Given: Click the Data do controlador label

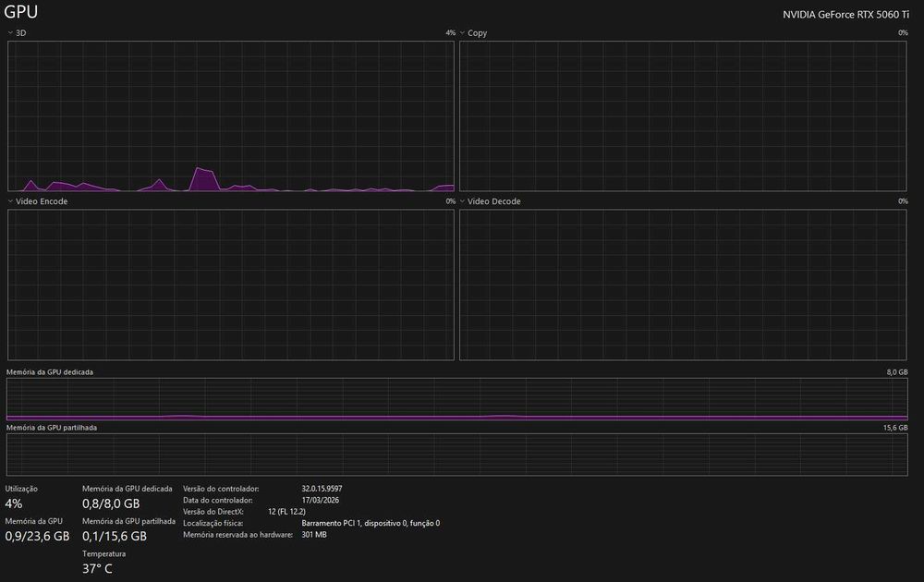Looking at the screenshot, I should tap(218, 500).
